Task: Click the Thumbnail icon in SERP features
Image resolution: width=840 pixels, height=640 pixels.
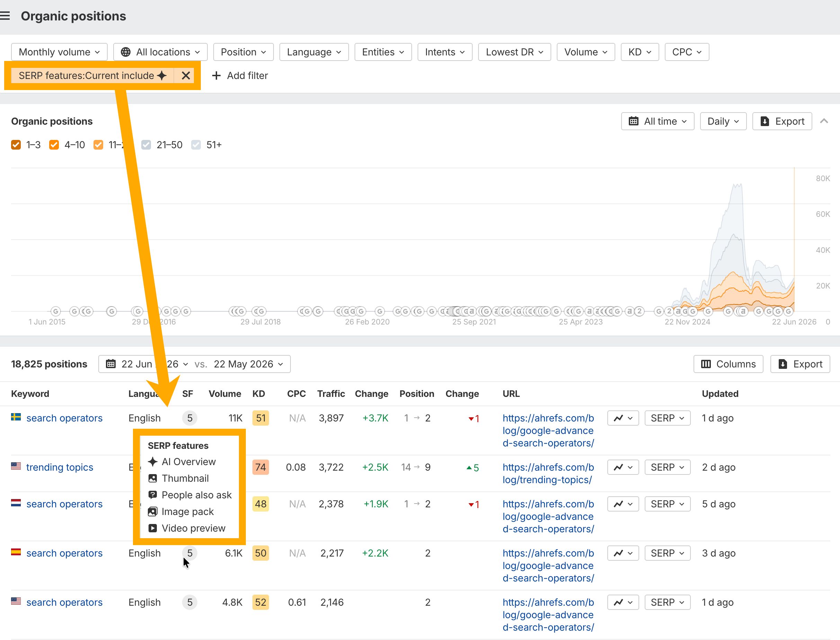Action: point(153,479)
